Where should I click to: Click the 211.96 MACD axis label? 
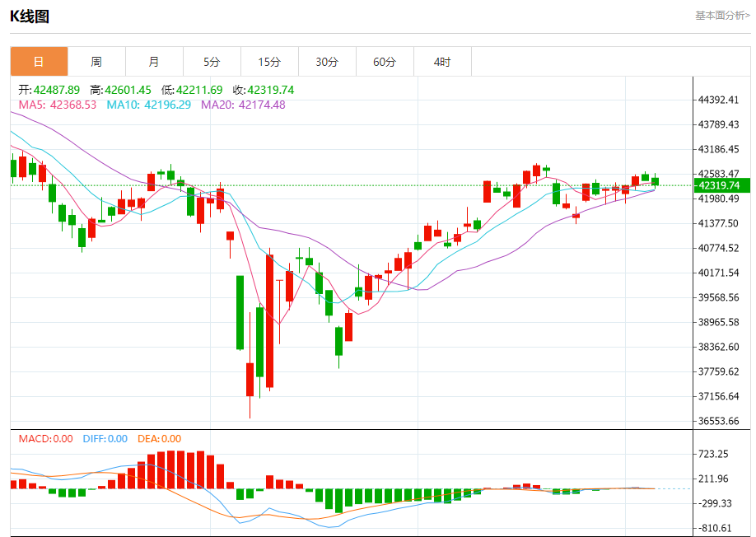[713, 479]
